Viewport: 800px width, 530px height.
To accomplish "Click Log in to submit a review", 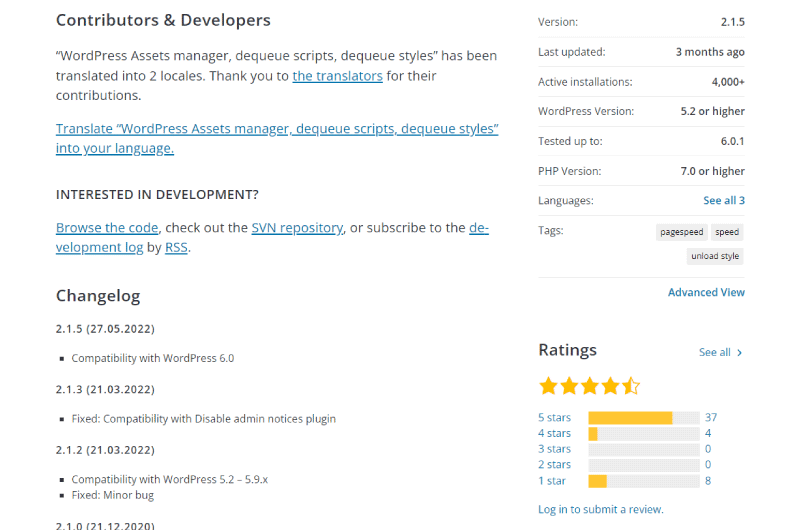I will point(601,509).
